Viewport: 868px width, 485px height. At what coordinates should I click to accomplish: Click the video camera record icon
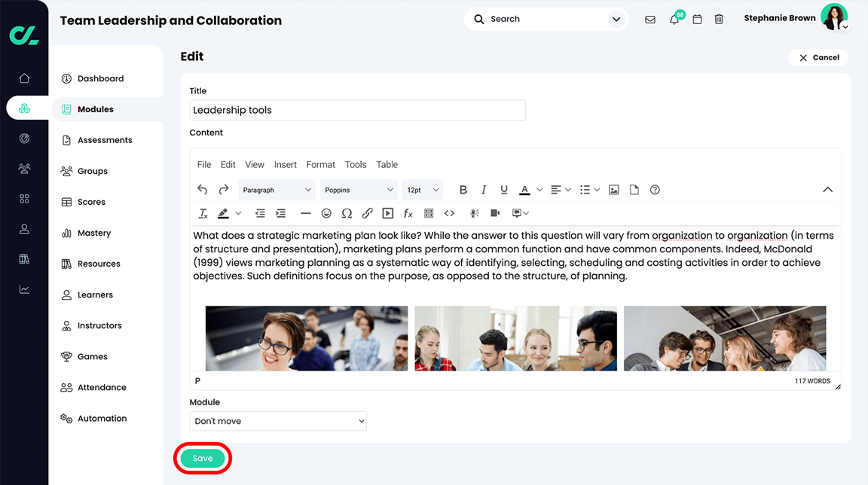click(x=495, y=213)
